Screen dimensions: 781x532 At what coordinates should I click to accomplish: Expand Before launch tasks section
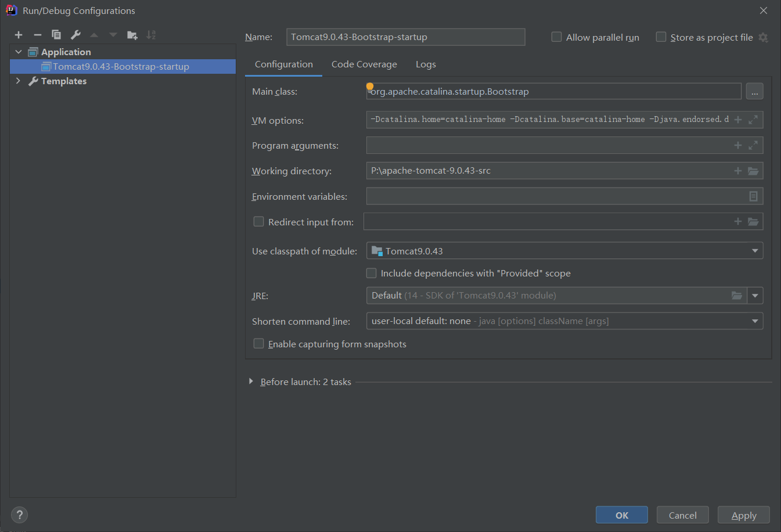pos(251,382)
